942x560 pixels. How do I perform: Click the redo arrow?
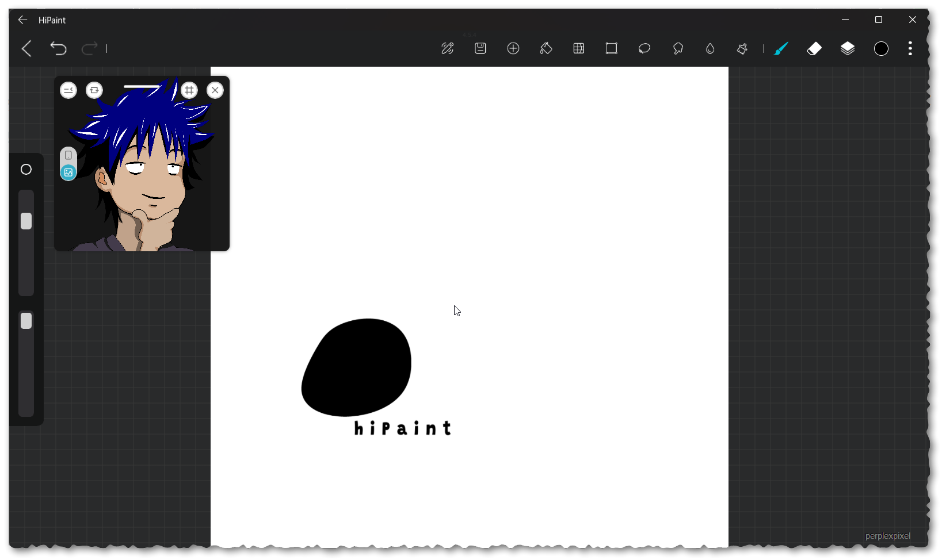[x=89, y=49]
